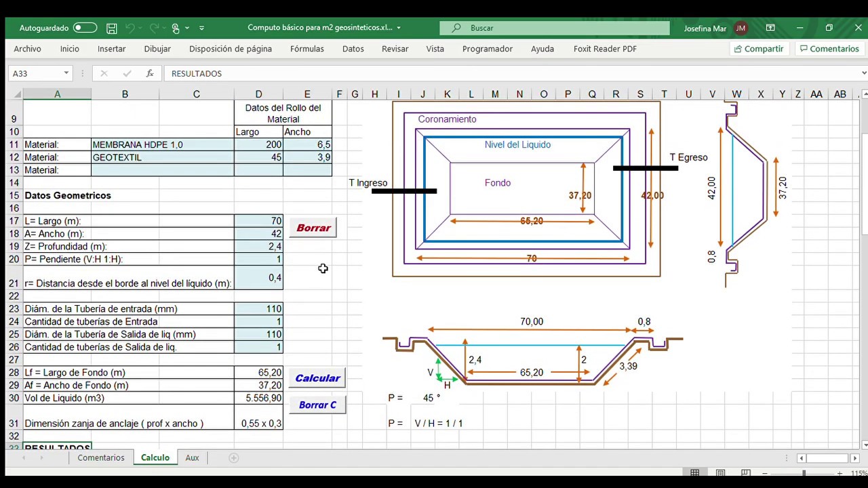This screenshot has width=868, height=488.
Task: Click the add new sheet plus icon
Action: tap(233, 458)
